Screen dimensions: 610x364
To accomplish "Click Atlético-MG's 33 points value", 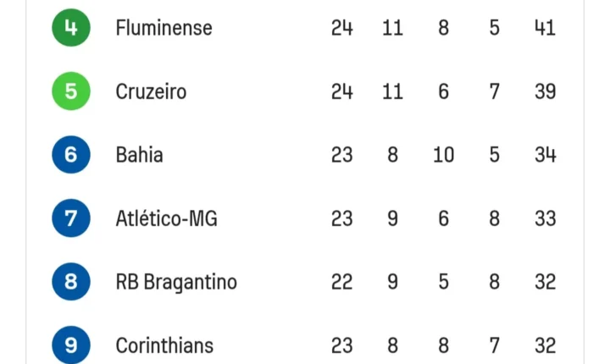I will point(545,218).
